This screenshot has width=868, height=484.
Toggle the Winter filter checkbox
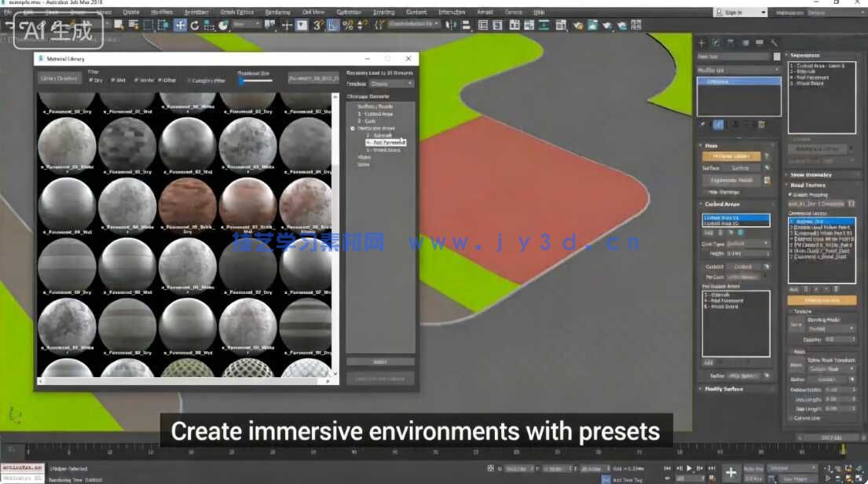click(136, 80)
